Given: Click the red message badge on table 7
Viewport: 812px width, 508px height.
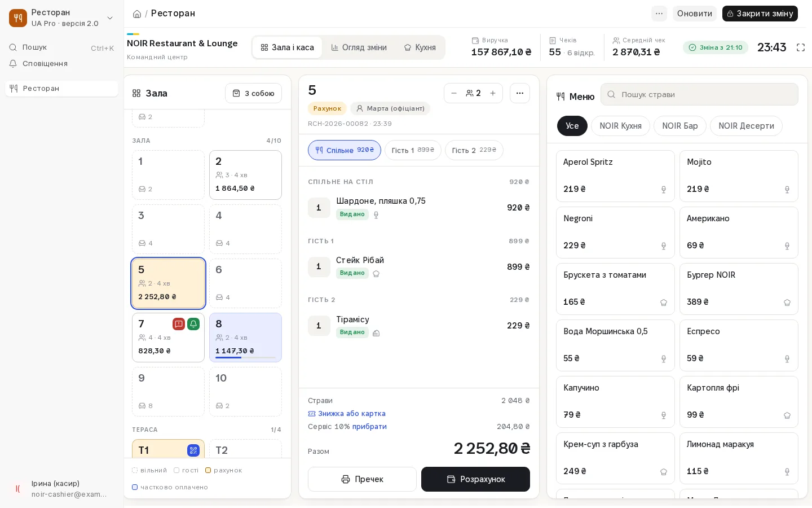Looking at the screenshot, I should [x=179, y=324].
